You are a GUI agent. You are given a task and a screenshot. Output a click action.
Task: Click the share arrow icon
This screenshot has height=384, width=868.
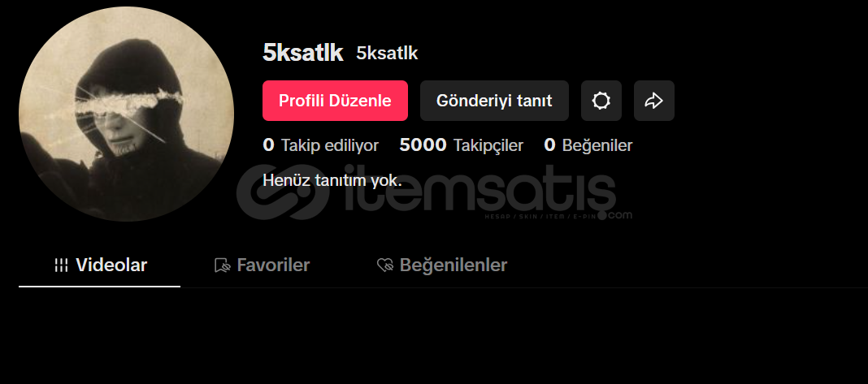[653, 101]
